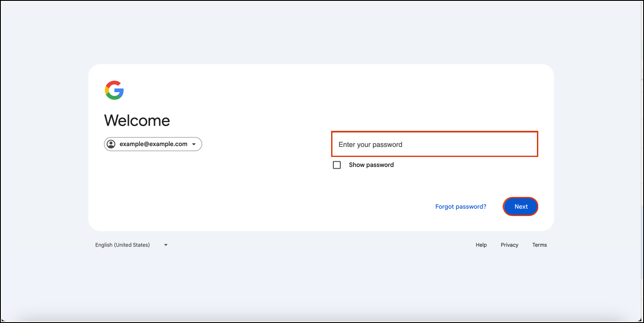Open the Forgot password? link
Screen dimensions: 644x323
461,206
